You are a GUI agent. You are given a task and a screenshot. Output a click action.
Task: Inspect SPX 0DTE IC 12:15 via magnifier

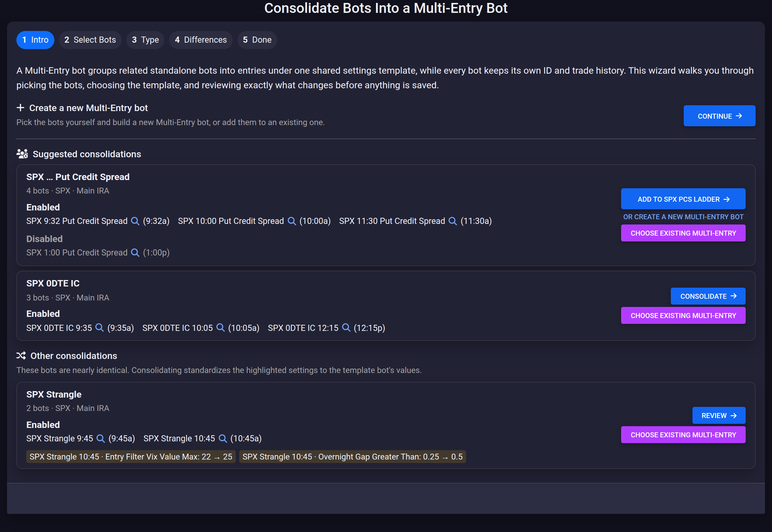click(x=346, y=328)
